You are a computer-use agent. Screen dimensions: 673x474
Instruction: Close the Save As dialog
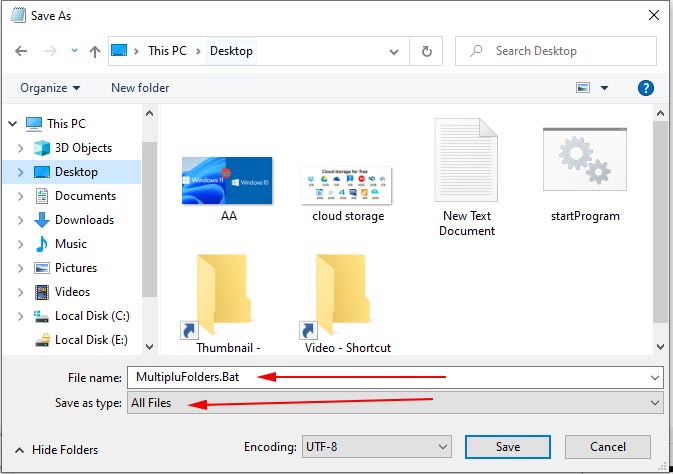tap(654, 15)
